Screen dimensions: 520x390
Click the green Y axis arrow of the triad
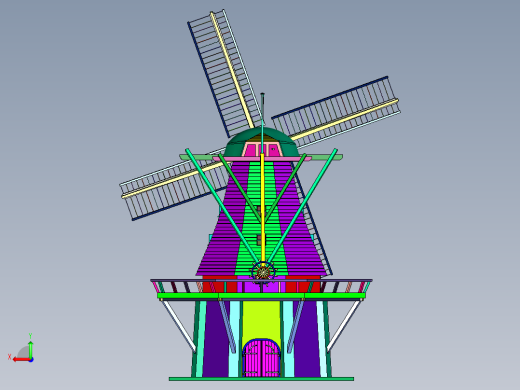30,349
